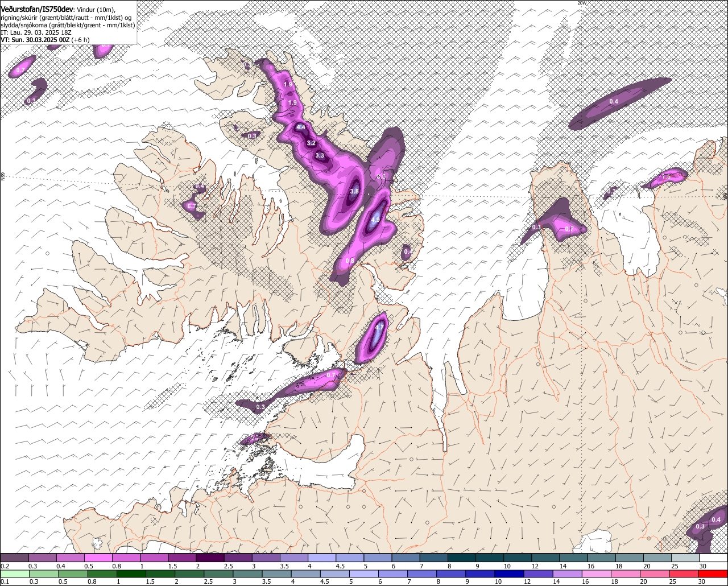The width and height of the screenshot is (728, 586).
Task: Click the 4.9 precipitation value label
Action: [x=375, y=220]
